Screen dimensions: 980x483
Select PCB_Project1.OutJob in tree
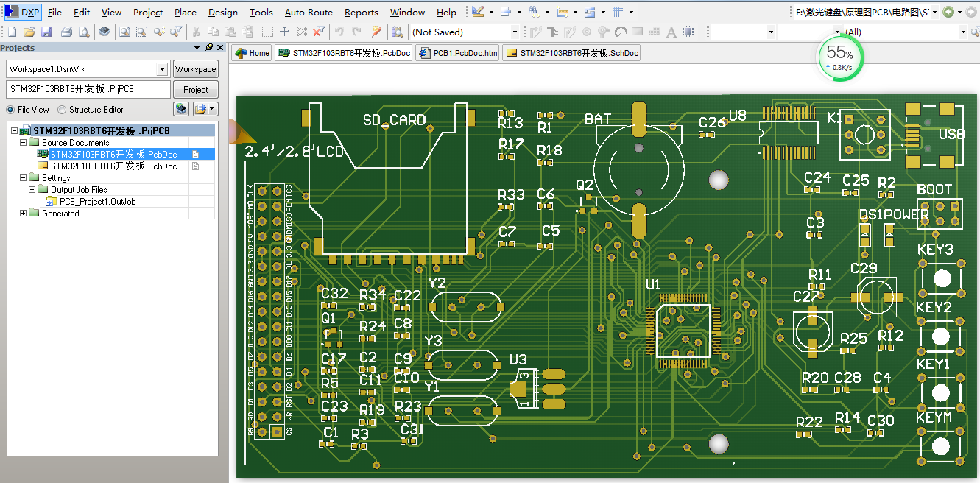(97, 202)
